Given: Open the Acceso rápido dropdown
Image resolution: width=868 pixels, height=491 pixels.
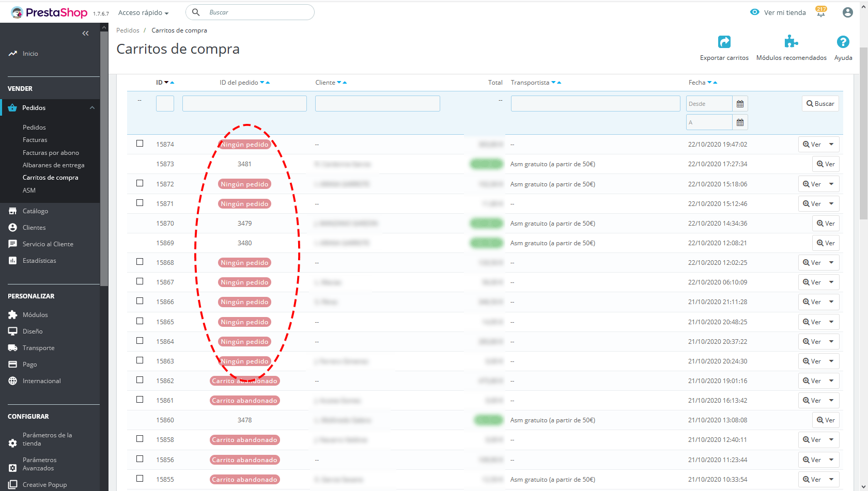Looking at the screenshot, I should [x=143, y=12].
